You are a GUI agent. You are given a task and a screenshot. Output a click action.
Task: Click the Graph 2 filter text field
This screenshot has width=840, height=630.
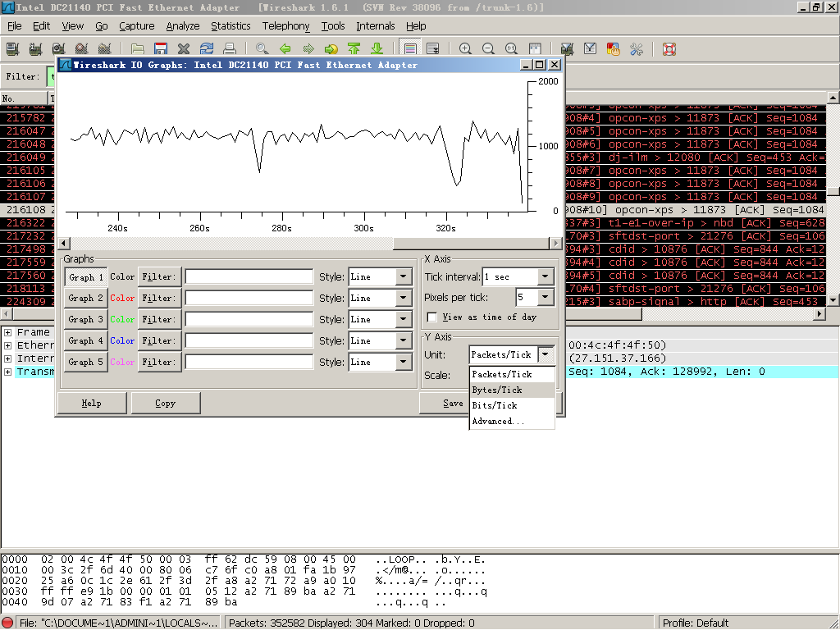(x=249, y=299)
